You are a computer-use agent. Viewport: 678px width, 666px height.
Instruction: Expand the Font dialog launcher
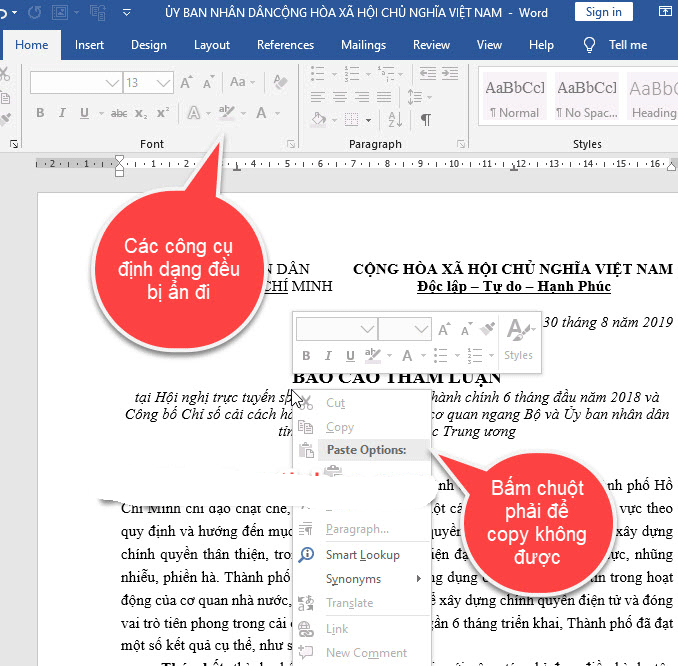coord(291,144)
